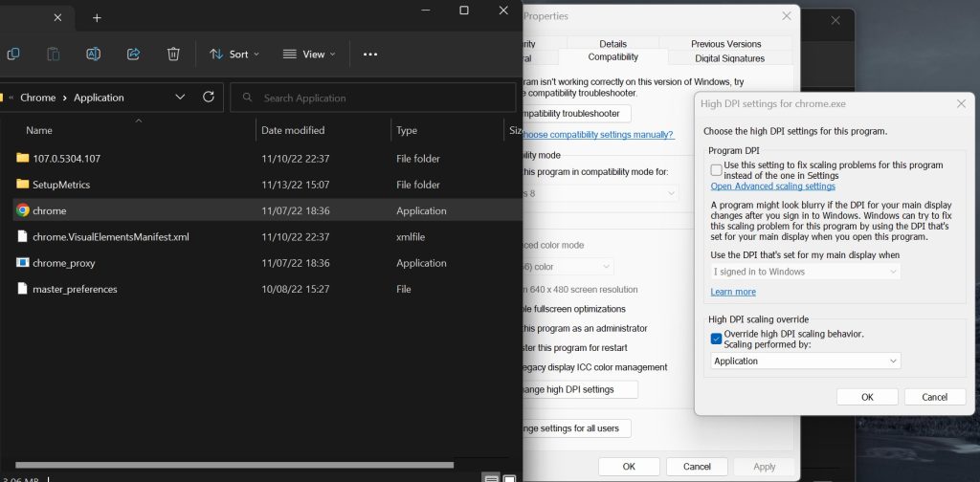
Task: Expand the View options dropdown
Action: (x=309, y=55)
